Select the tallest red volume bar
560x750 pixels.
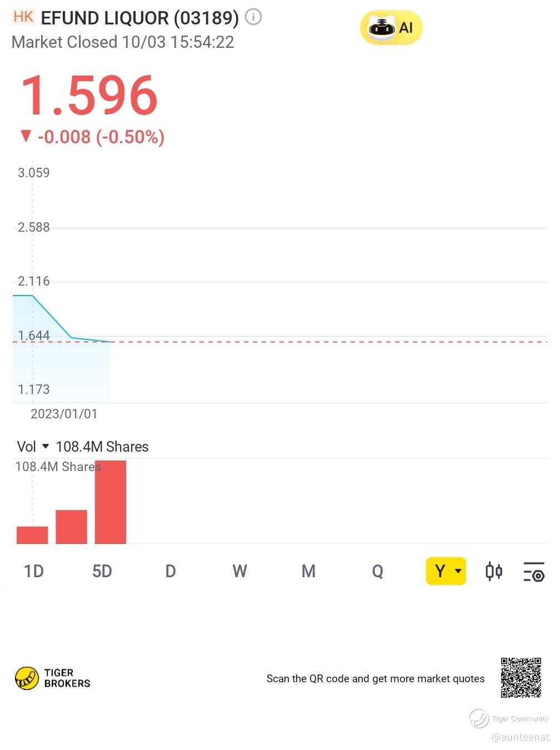(x=111, y=502)
